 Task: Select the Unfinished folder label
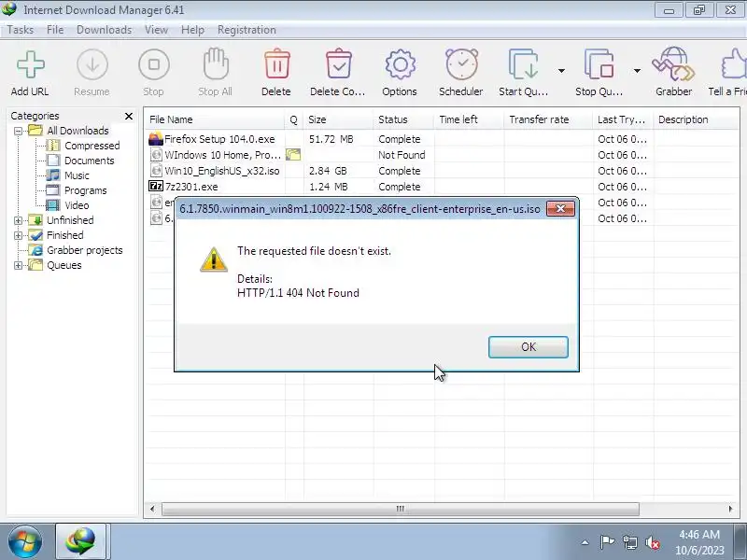[x=70, y=220]
